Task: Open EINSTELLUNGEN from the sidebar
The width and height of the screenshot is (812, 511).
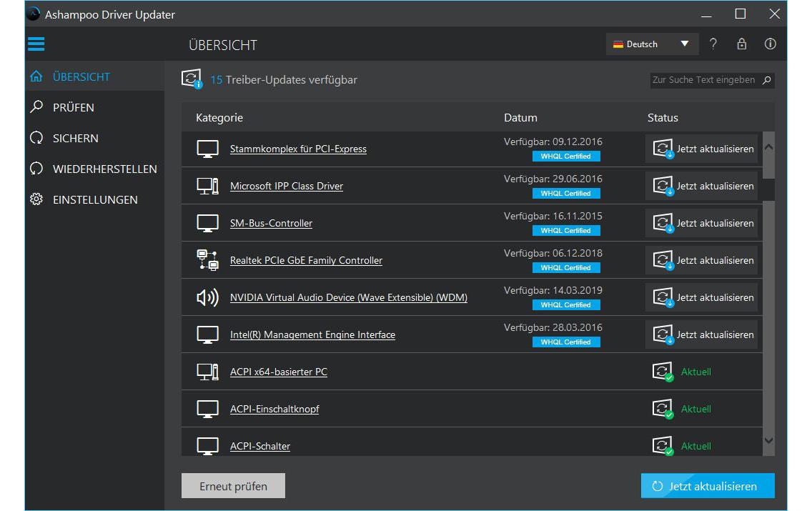Action: point(95,200)
